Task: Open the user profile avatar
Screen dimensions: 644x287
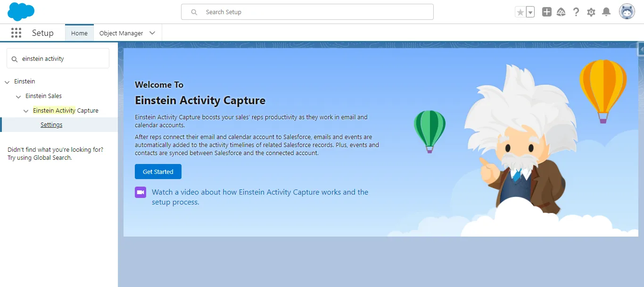Action: point(627,12)
